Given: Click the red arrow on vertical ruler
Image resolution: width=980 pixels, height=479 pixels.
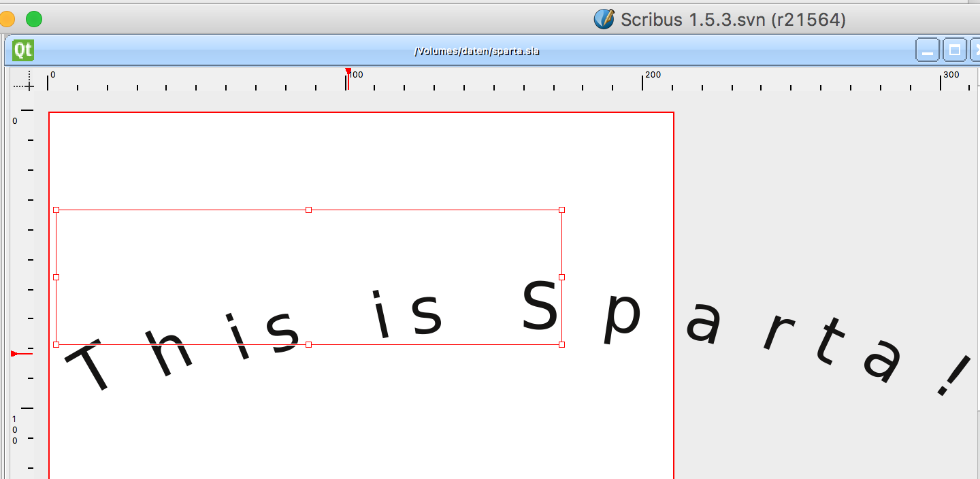Looking at the screenshot, I should [18, 354].
